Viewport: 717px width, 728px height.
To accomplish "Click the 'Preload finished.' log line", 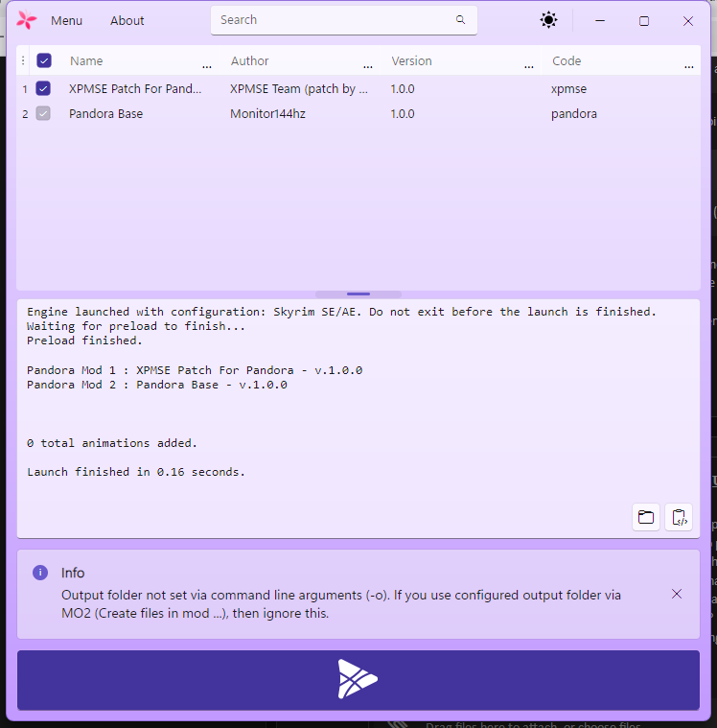I will tap(84, 341).
